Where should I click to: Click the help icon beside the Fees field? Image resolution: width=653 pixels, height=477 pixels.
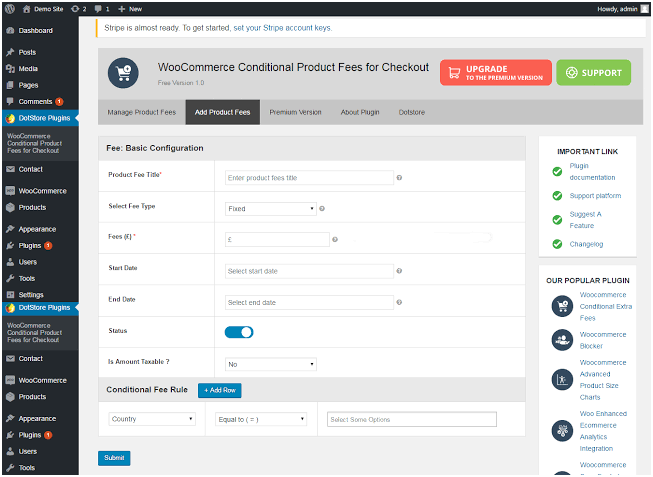pyautogui.click(x=335, y=240)
